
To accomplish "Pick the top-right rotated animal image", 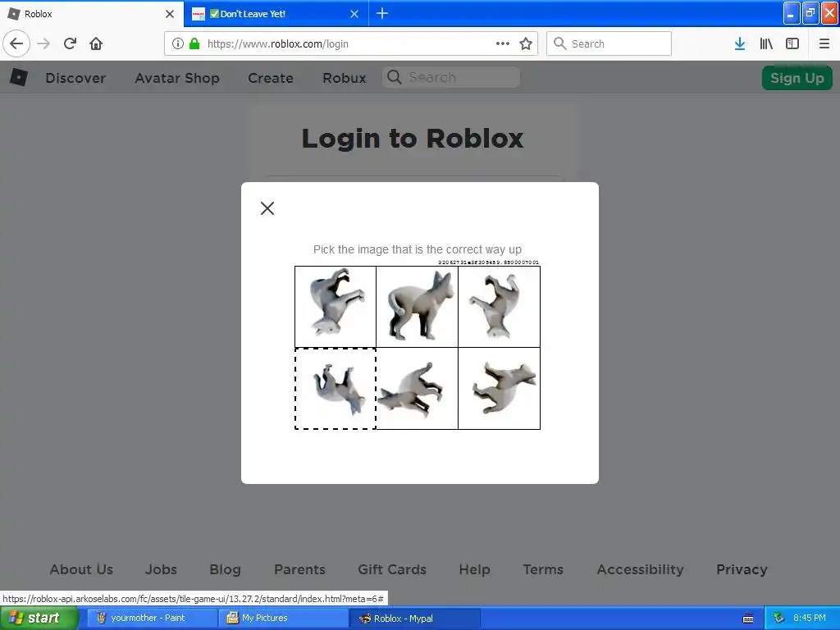I will [x=500, y=307].
